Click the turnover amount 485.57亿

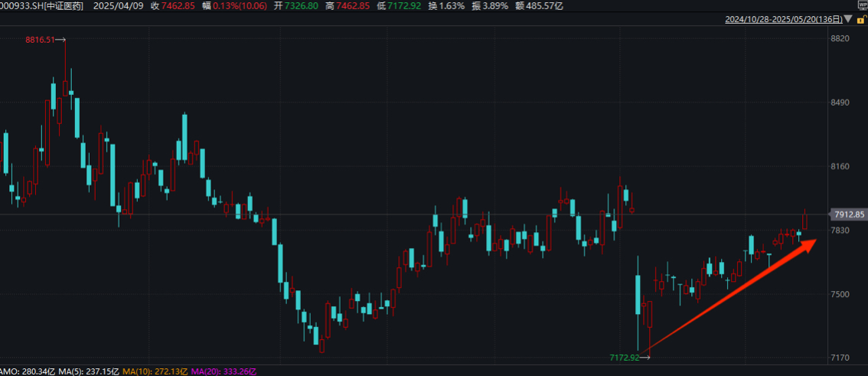click(x=544, y=6)
